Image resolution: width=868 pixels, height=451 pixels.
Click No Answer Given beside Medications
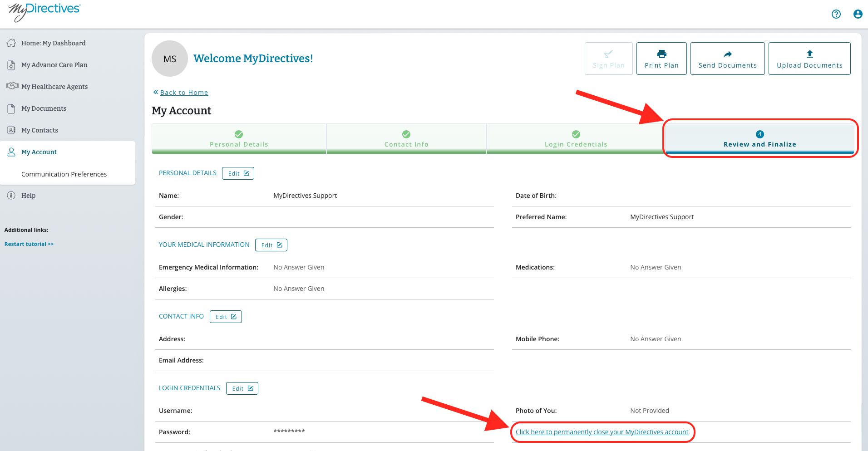656,267
